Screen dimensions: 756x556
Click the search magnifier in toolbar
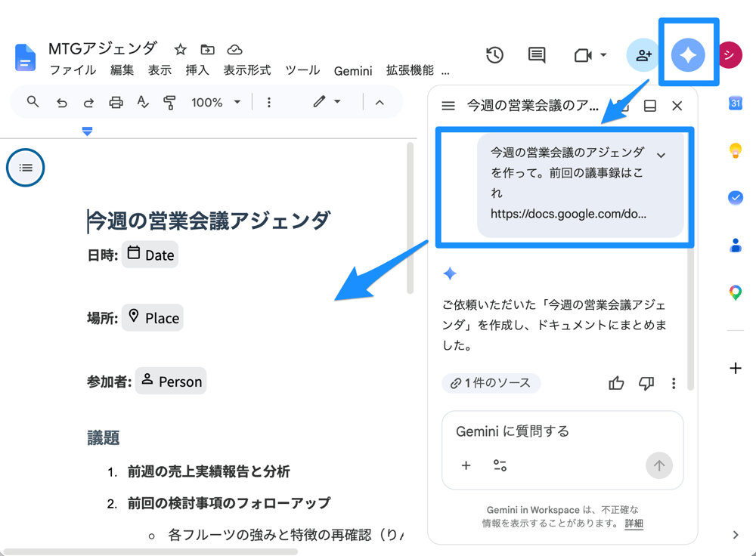tap(33, 102)
